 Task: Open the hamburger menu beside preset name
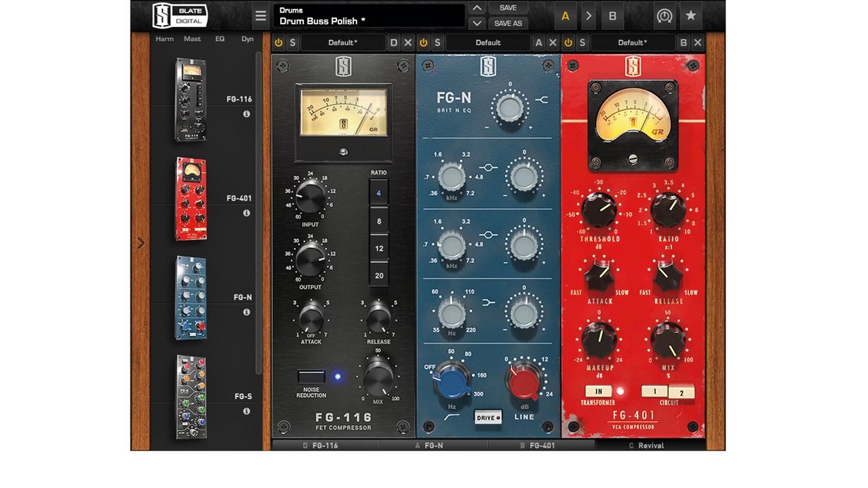pos(260,16)
